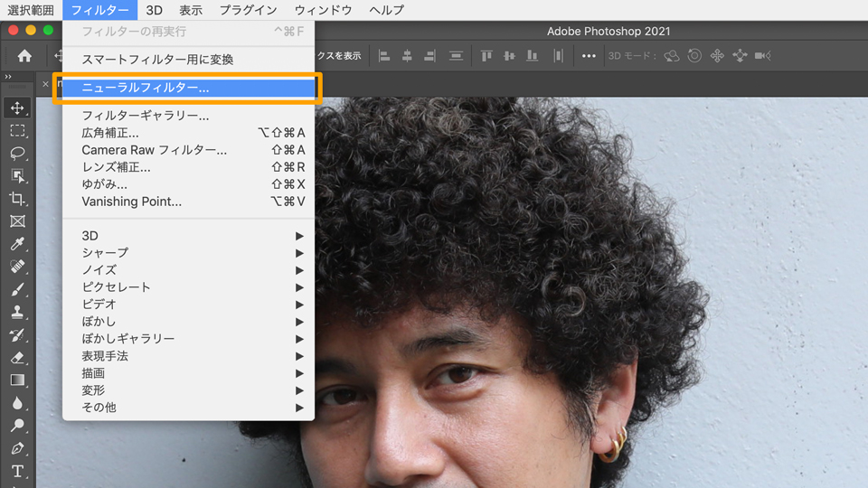Open more align options (three dots)
The width and height of the screenshot is (868, 488).
[x=589, y=56]
